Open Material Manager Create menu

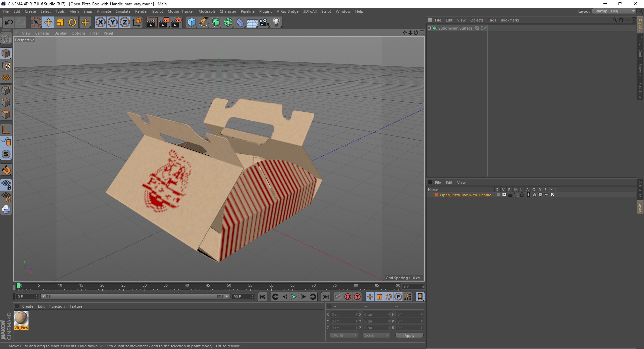pos(28,306)
